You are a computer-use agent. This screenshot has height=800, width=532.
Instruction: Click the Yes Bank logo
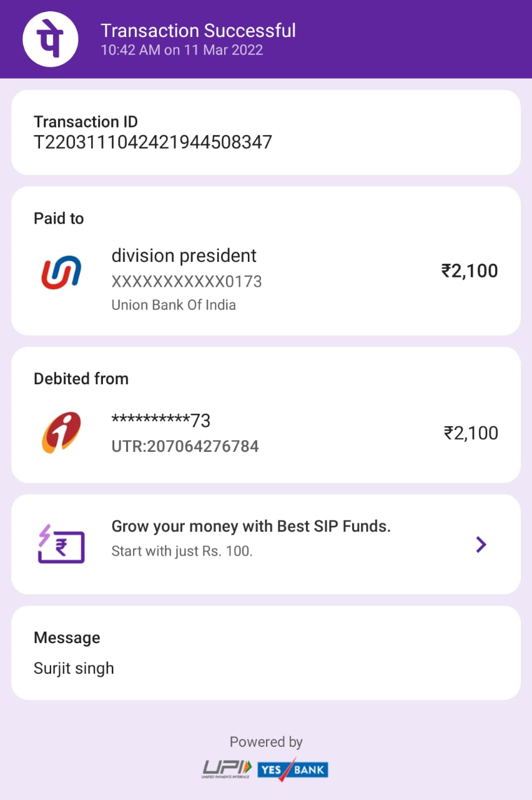tap(293, 769)
